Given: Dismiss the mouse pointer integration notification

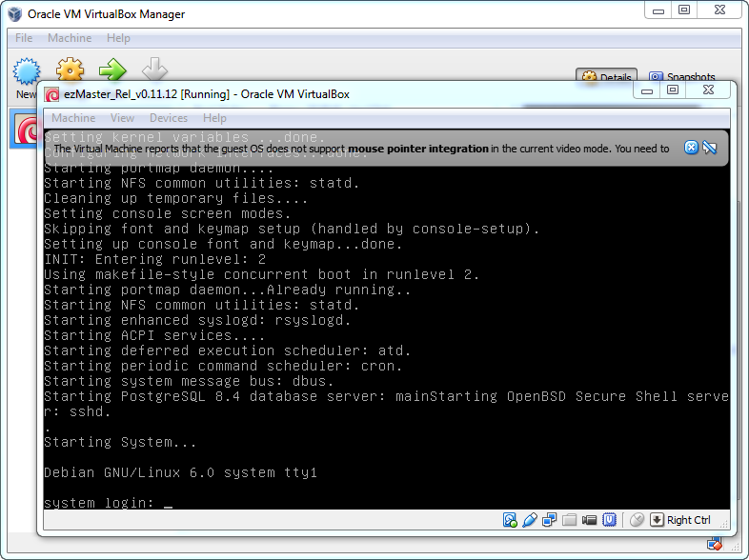Looking at the screenshot, I should coord(691,148).
